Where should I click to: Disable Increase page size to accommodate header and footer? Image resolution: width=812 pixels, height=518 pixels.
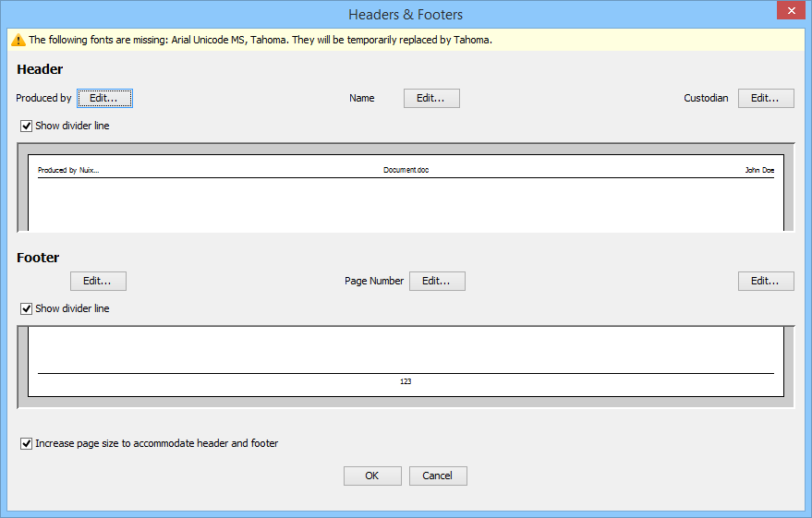point(27,443)
